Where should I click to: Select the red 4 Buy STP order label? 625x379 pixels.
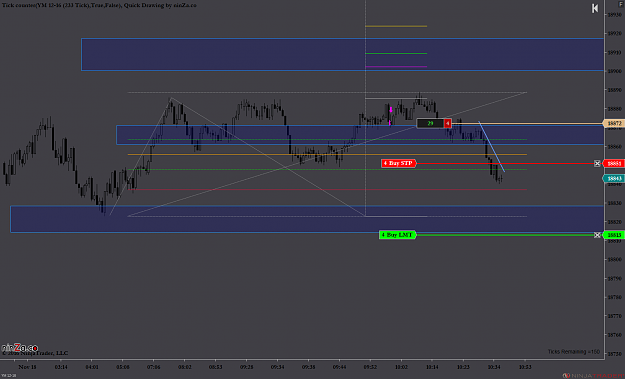[x=399, y=163]
